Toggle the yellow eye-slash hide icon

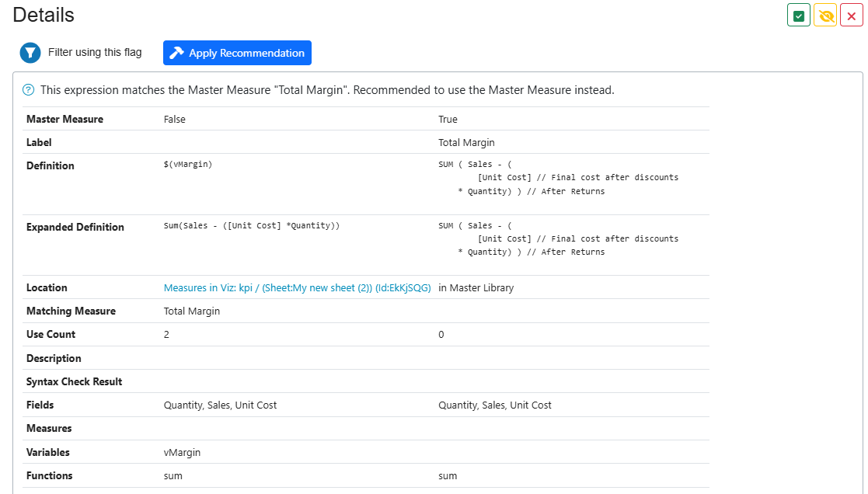click(825, 16)
